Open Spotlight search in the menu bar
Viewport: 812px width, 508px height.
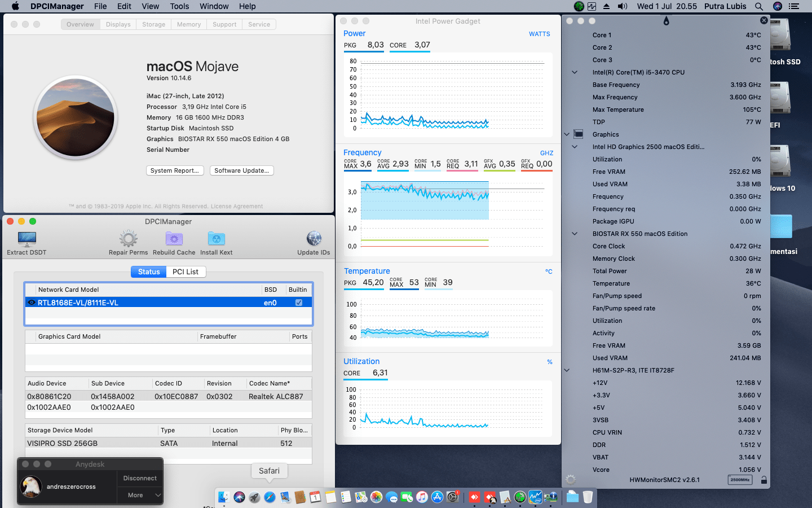point(759,6)
